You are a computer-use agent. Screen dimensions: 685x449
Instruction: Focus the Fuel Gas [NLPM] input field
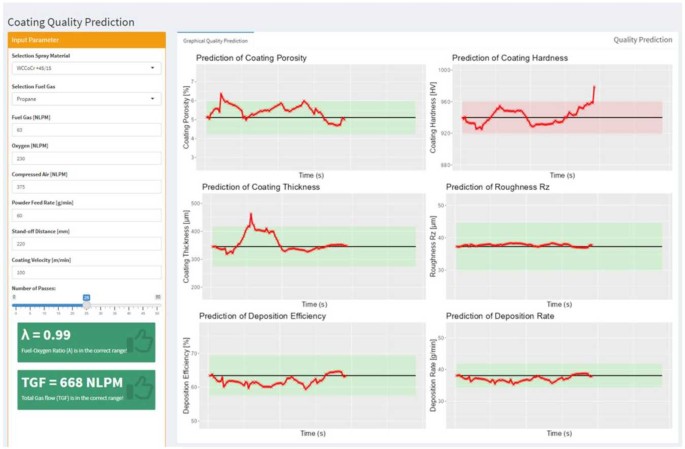coord(85,129)
